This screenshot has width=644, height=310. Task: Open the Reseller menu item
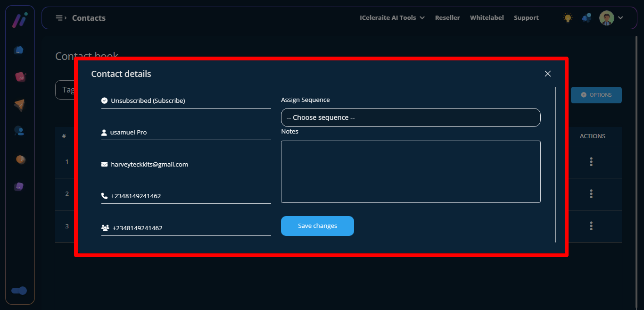tap(447, 18)
